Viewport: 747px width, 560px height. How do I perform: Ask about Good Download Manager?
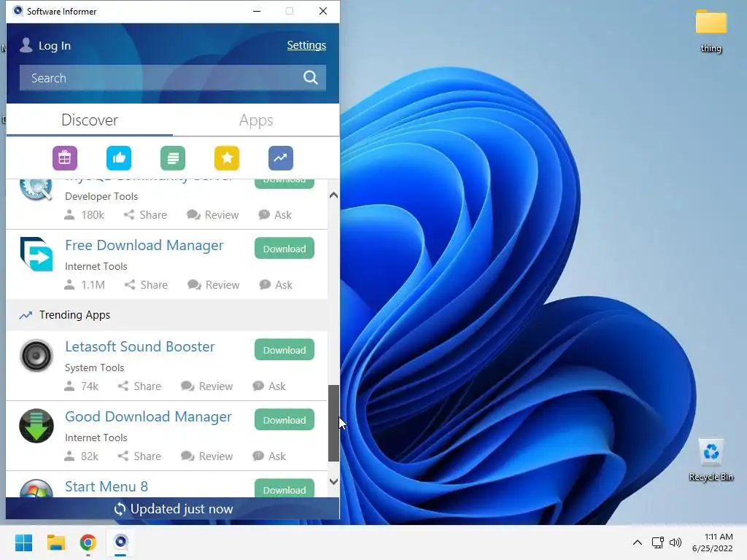click(269, 456)
